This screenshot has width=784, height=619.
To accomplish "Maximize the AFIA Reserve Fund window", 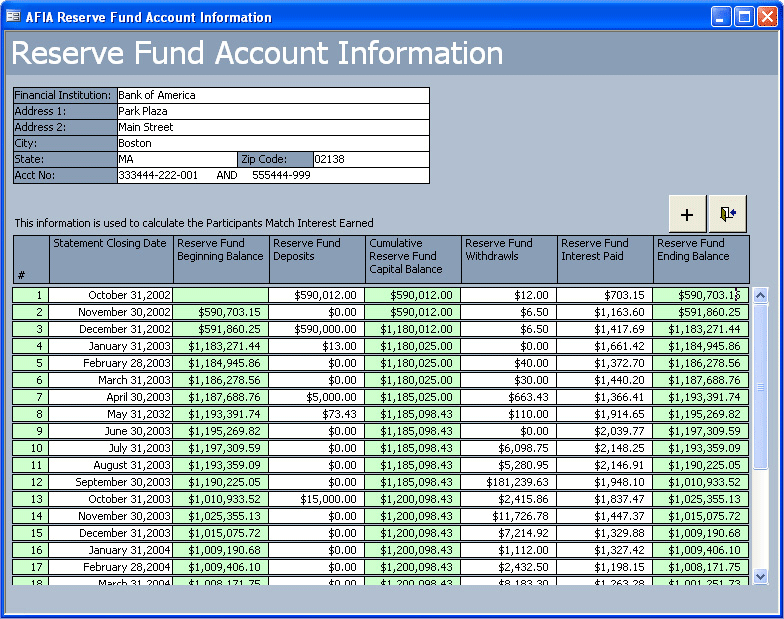I will pyautogui.click(x=744, y=16).
